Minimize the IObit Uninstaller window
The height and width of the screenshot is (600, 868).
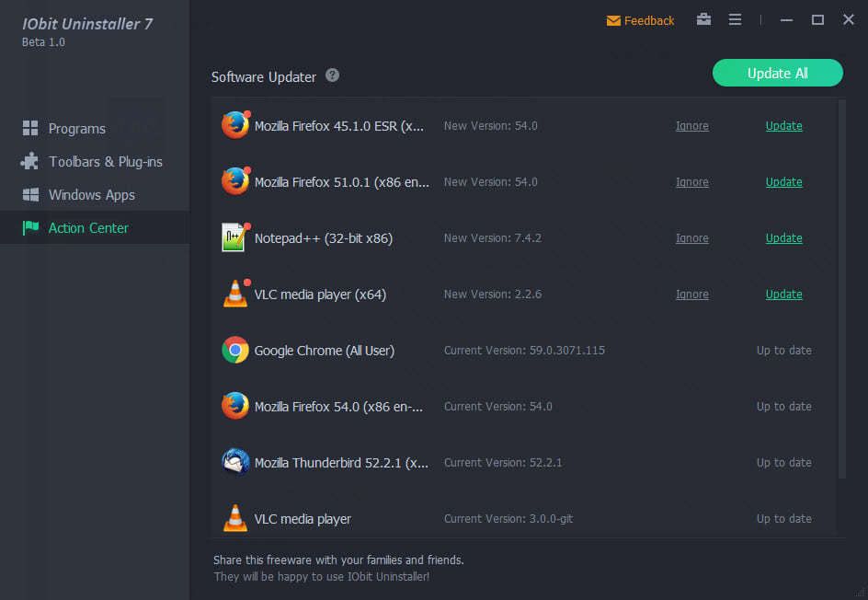tap(786, 20)
